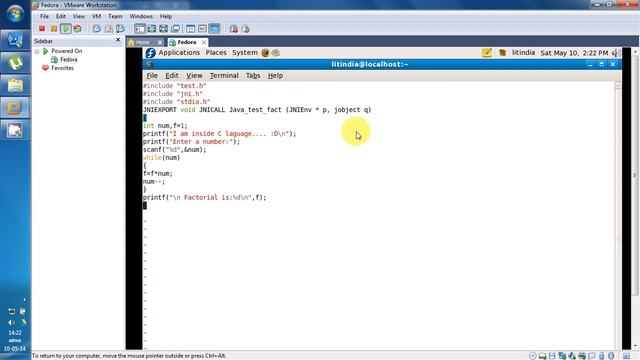Click the iitindia user name in panel
Viewport: 640px width, 360px height.
click(x=523, y=53)
